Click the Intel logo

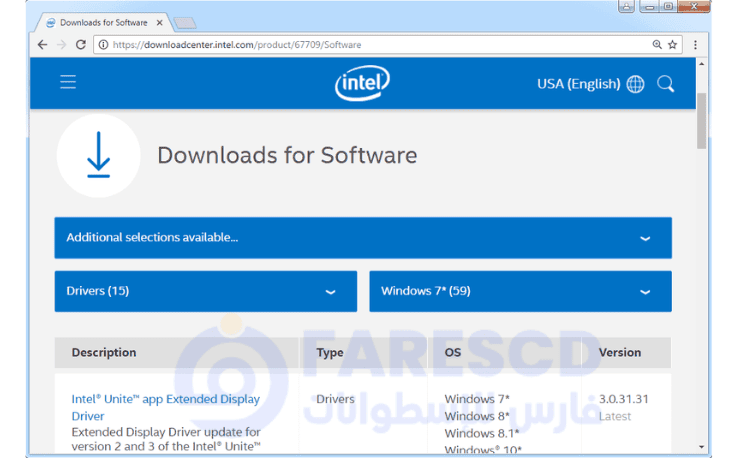[x=362, y=83]
